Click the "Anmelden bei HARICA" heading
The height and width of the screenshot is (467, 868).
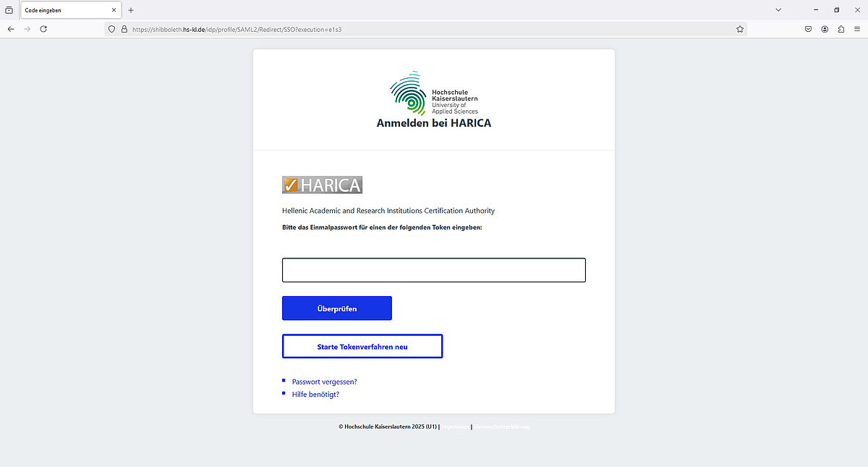[434, 123]
